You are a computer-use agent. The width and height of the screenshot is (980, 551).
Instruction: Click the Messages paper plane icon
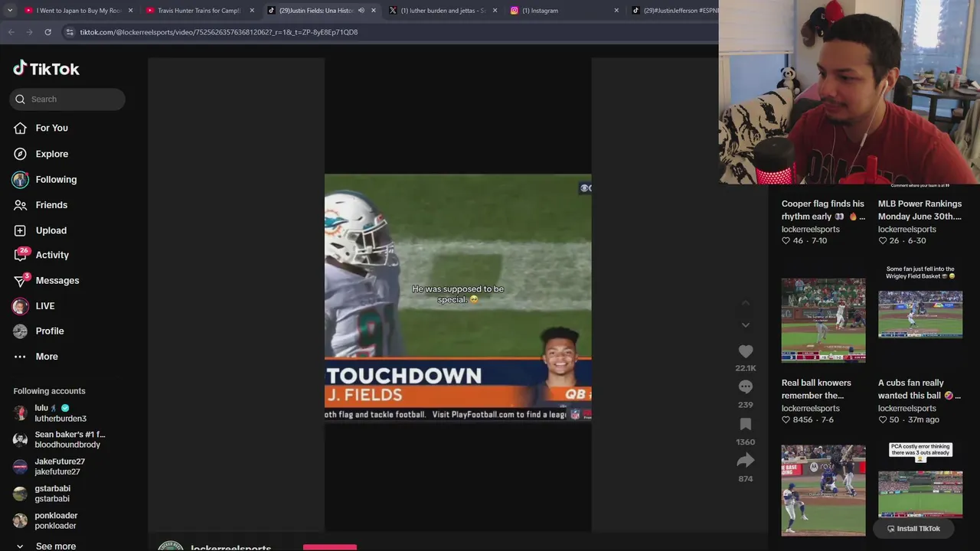click(21, 281)
